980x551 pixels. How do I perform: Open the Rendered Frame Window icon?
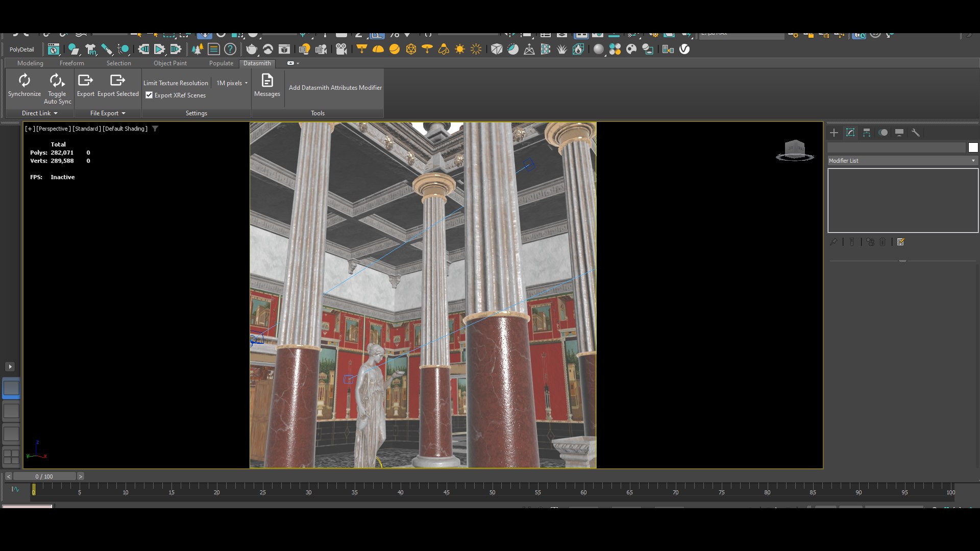click(284, 49)
